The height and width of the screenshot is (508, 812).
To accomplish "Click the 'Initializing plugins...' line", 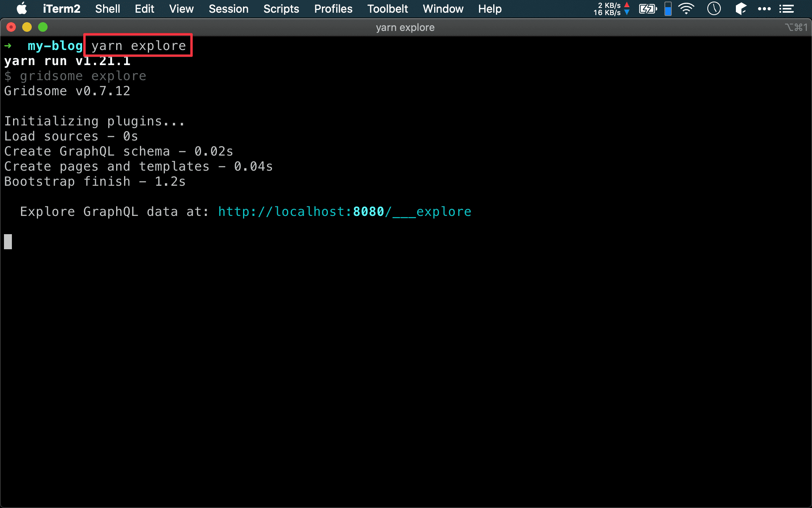I will click(x=95, y=121).
